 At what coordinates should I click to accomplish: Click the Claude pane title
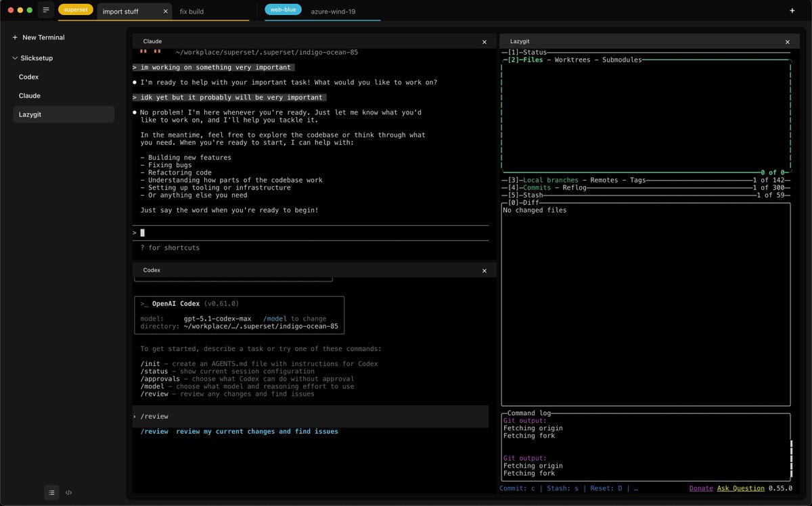(x=153, y=42)
